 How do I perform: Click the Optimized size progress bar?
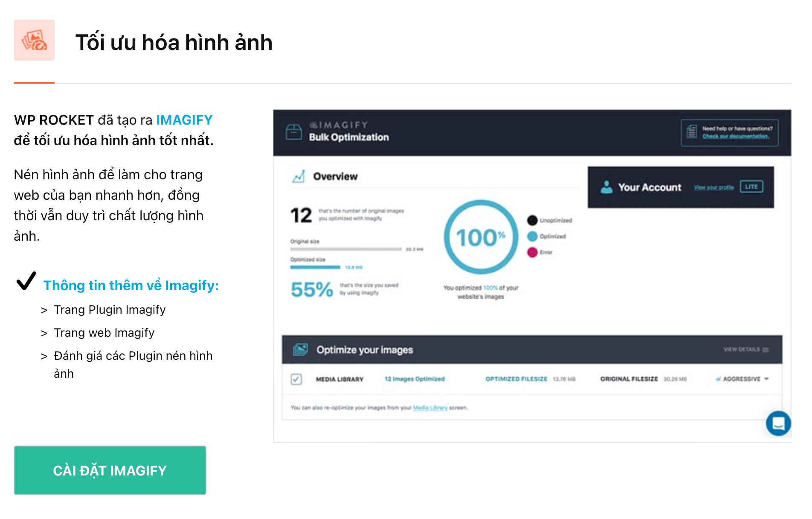tap(316, 267)
